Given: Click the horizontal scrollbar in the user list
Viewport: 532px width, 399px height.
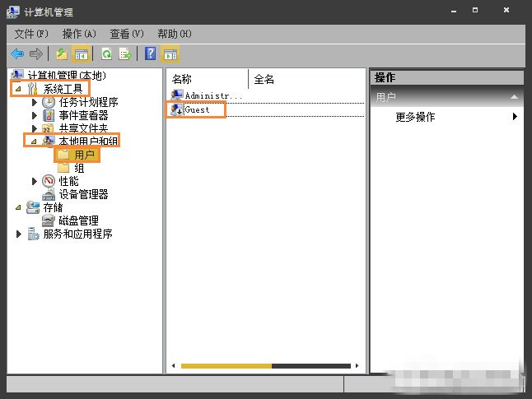Looking at the screenshot, I should (226, 365).
